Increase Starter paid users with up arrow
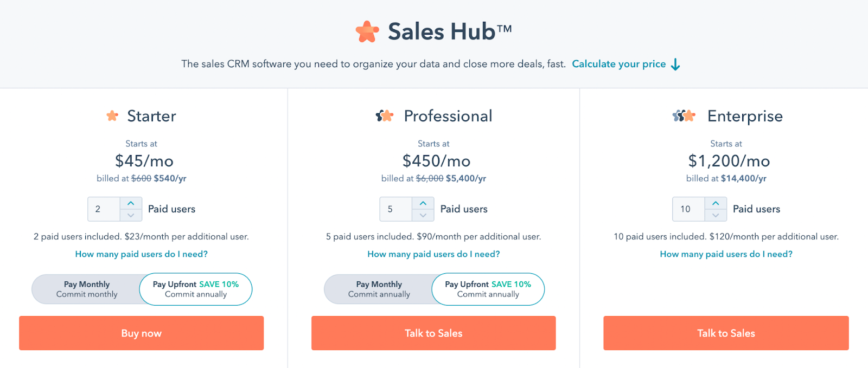868x368 pixels. pos(131,203)
